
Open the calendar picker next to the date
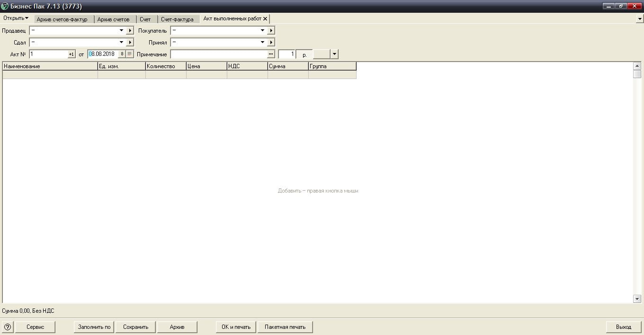click(130, 54)
